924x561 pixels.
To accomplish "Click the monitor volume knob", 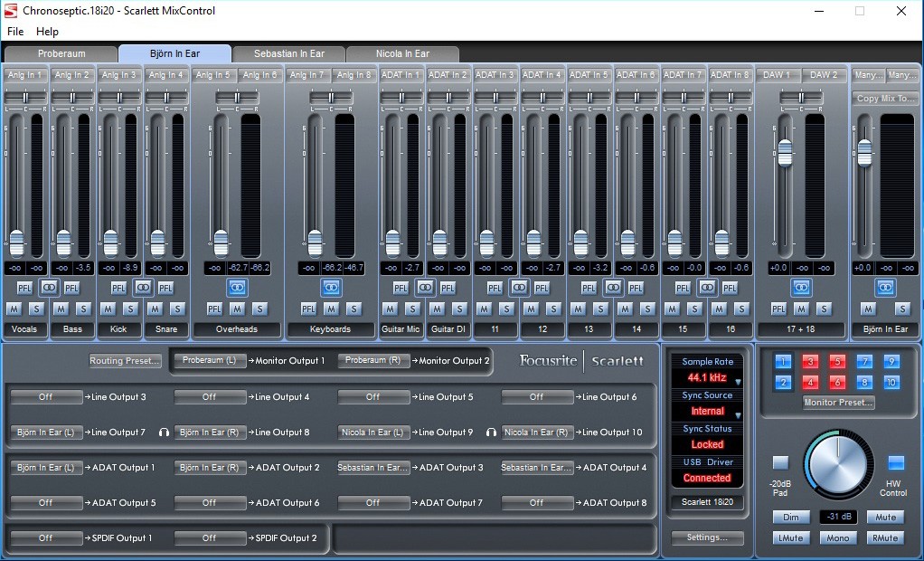I will coord(837,466).
